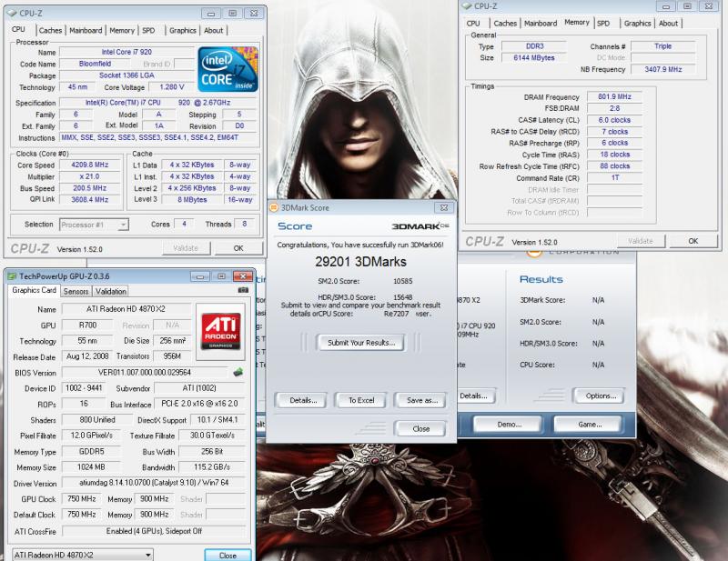Click the GPU-Z BIOS Version field

click(x=145, y=372)
